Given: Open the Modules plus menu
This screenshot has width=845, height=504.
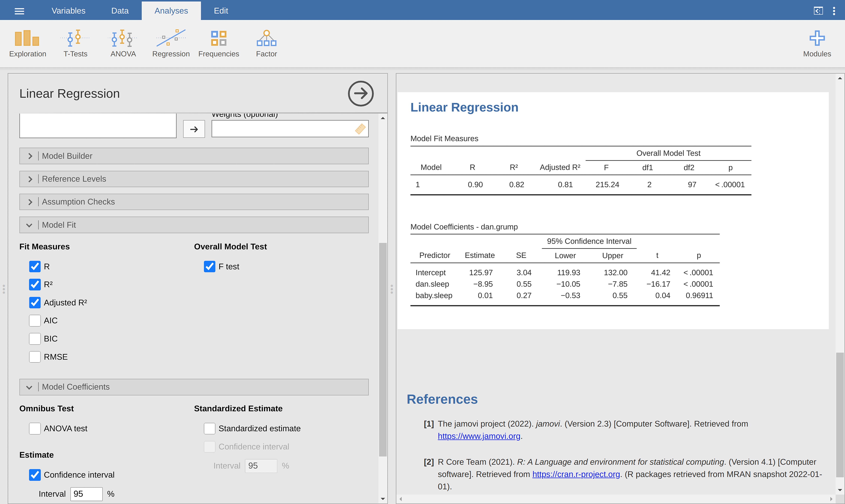Looking at the screenshot, I should tap(817, 44).
